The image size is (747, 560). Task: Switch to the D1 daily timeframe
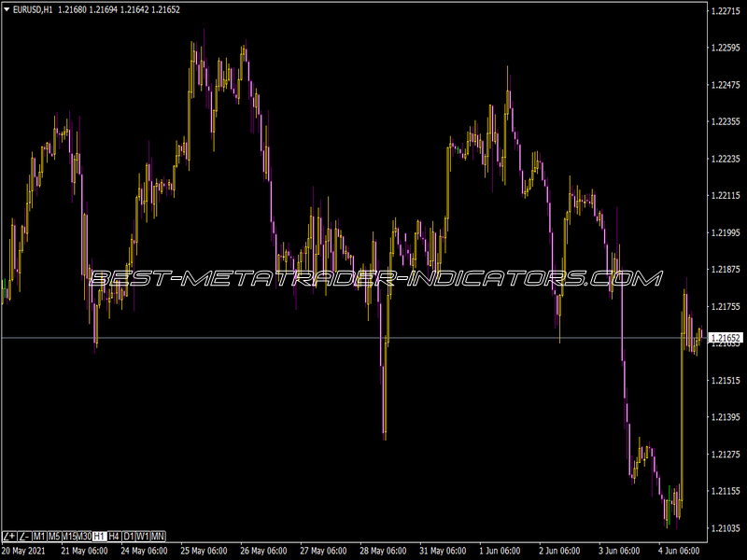pos(129,536)
